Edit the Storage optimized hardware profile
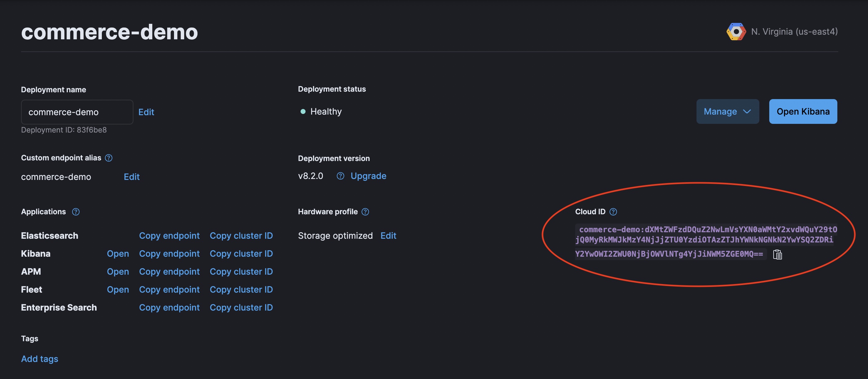 (388, 236)
